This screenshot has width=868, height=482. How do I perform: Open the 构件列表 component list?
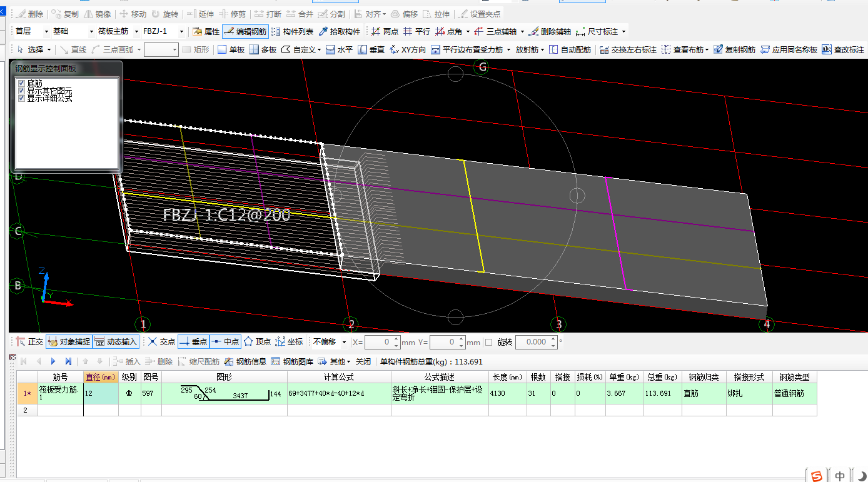pyautogui.click(x=292, y=31)
